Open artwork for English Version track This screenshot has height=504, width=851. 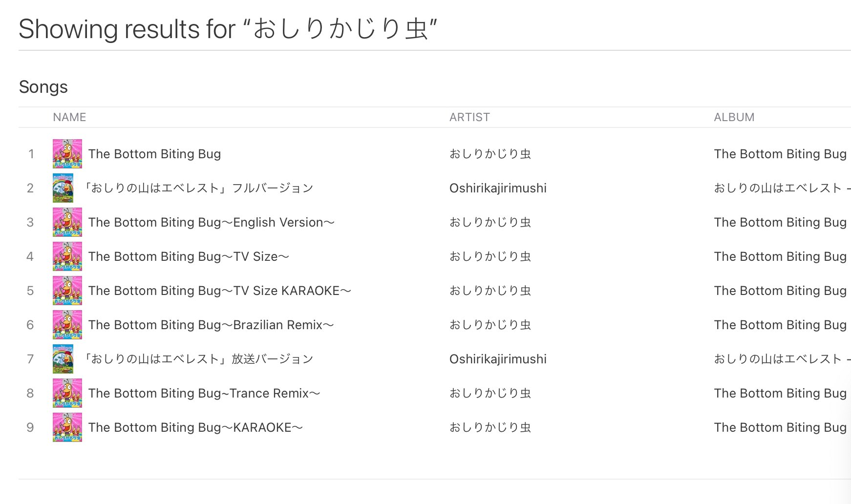(67, 222)
